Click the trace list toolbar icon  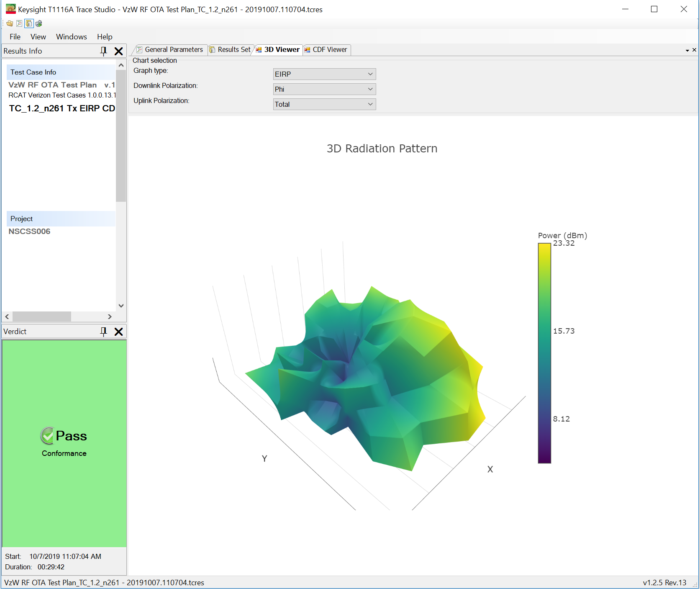19,23
